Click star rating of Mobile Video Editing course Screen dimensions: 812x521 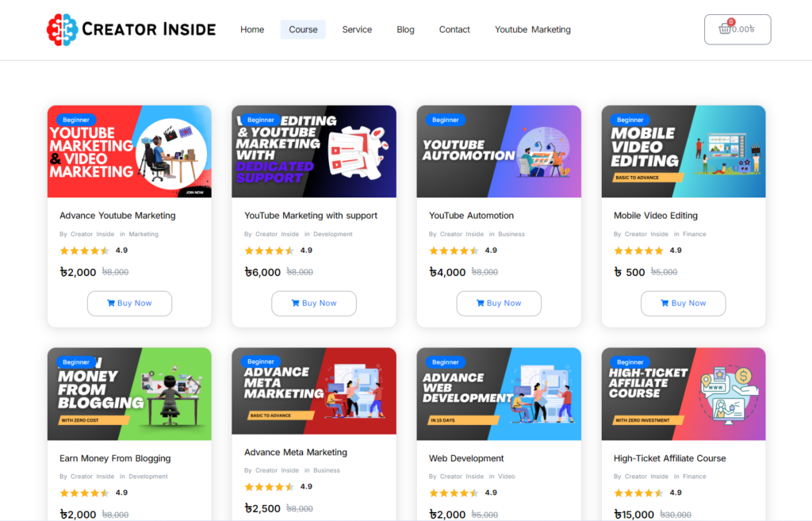(x=638, y=251)
